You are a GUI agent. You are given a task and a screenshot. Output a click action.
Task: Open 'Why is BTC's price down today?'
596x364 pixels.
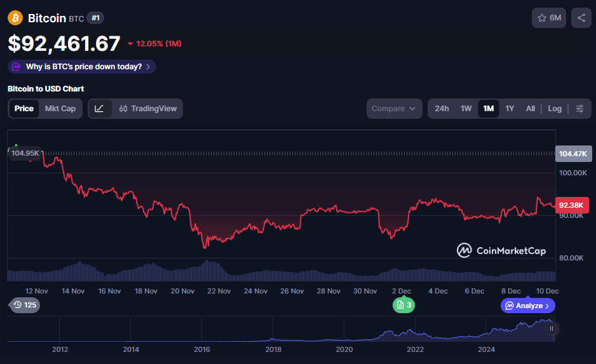[x=82, y=67]
